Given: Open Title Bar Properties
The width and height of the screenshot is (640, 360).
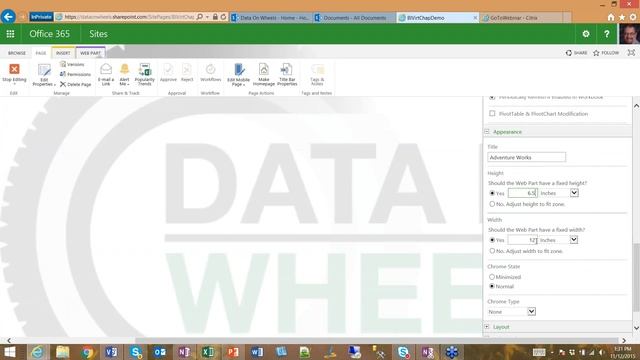Looking at the screenshot, I should [x=287, y=74].
